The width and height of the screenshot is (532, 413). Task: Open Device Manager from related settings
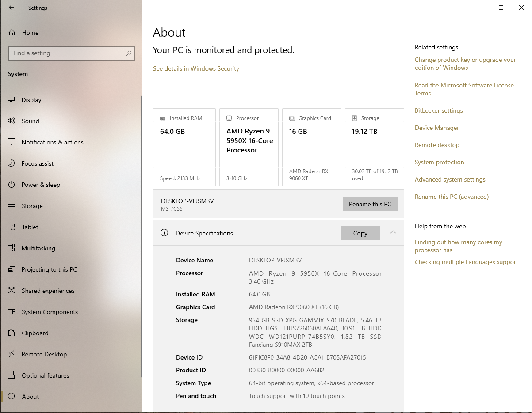click(437, 128)
